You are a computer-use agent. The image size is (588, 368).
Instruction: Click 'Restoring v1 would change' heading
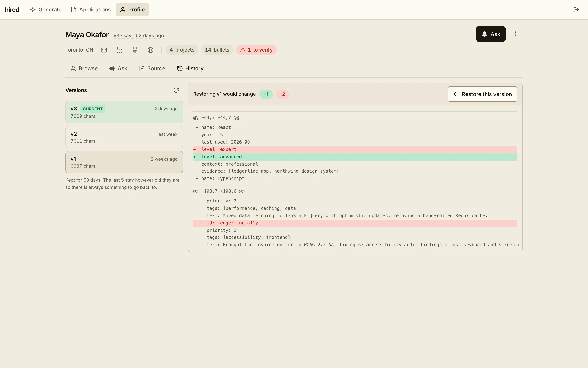pos(224,94)
